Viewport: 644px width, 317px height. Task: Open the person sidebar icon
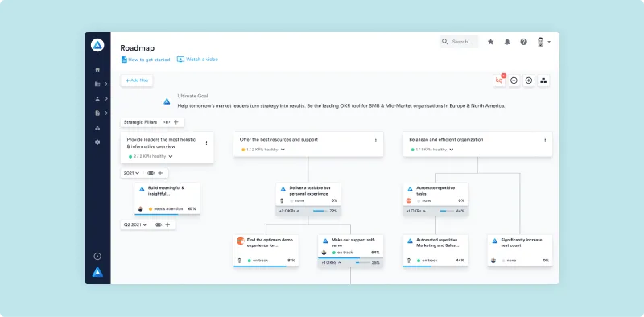click(x=97, y=98)
